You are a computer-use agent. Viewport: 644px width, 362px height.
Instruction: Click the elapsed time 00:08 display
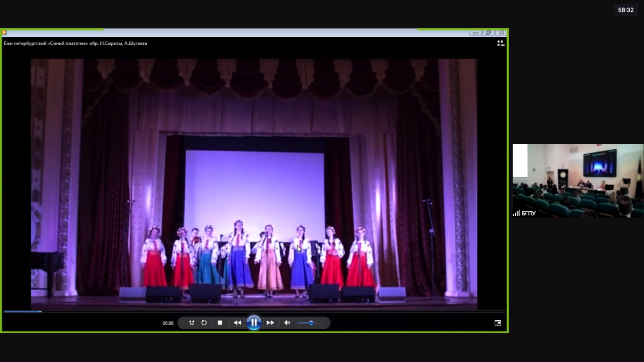(x=168, y=323)
